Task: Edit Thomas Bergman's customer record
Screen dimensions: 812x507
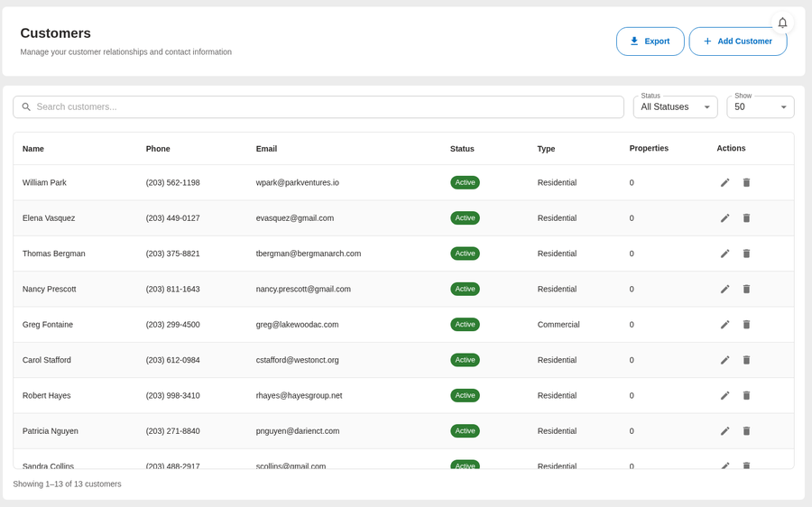Action: click(x=724, y=253)
